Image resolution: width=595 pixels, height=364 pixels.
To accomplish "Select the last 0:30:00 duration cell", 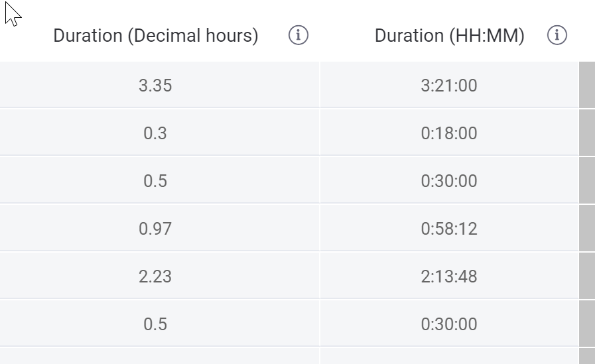I will coord(449,324).
